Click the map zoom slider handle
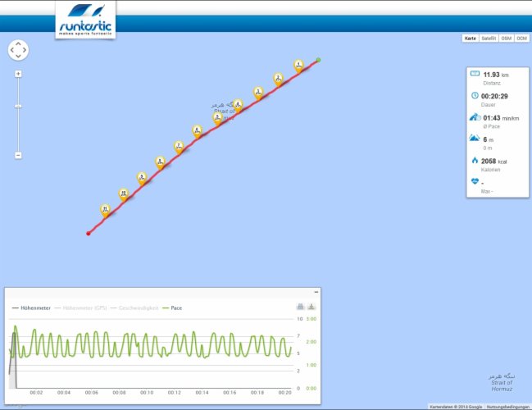This screenshot has width=532, height=410. tap(18, 106)
